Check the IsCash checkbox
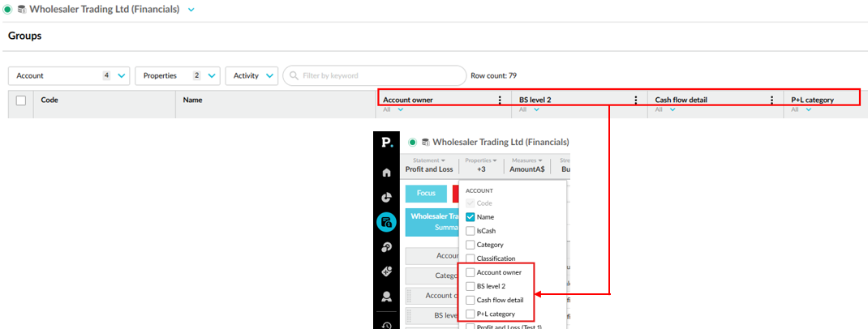This screenshot has width=868, height=329. point(471,231)
